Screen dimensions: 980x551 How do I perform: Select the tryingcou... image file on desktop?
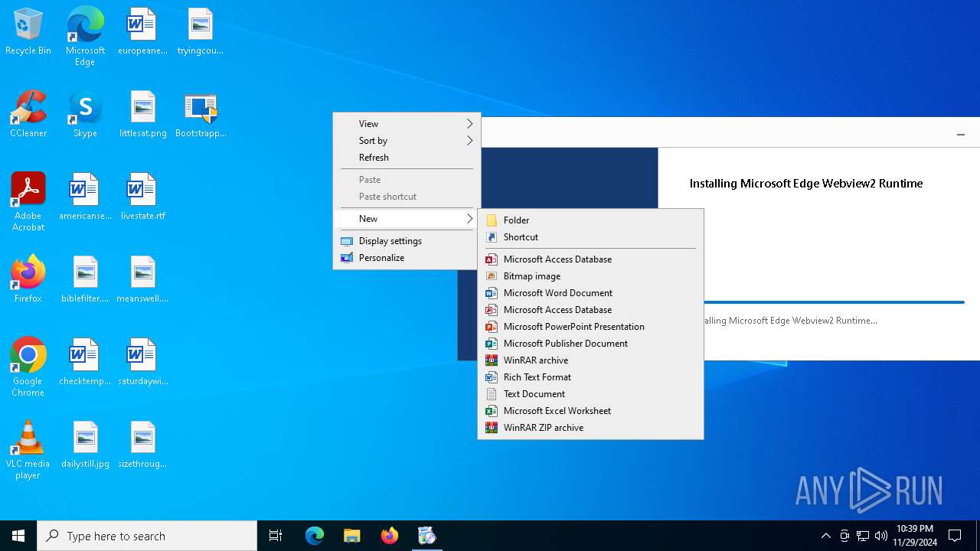pos(200,31)
